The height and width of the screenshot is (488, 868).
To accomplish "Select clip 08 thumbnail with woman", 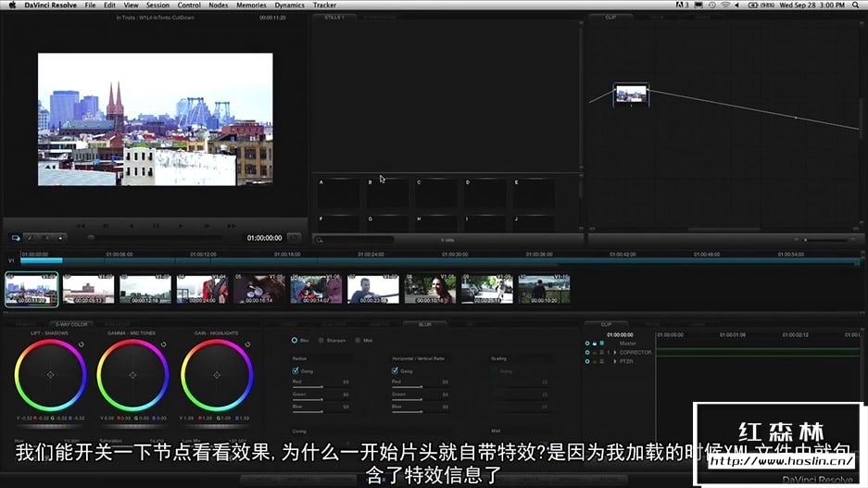I will tap(430, 289).
